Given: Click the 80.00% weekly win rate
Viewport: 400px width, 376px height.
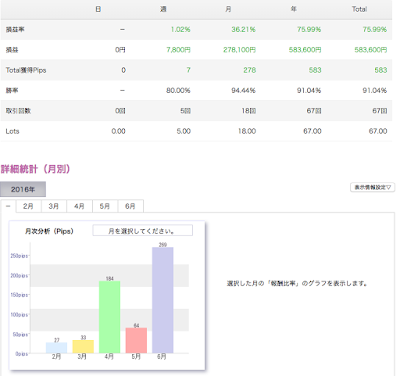Looking at the screenshot, I should 178,90.
